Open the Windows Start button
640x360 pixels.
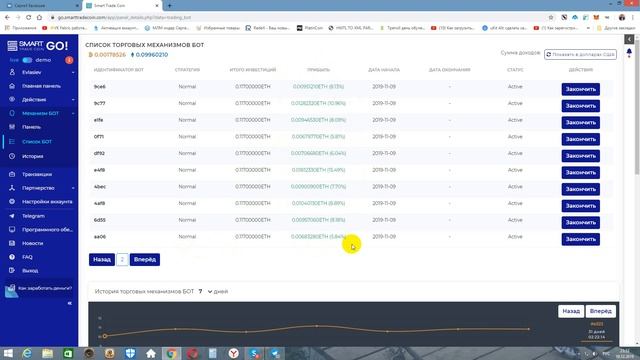click(8, 353)
